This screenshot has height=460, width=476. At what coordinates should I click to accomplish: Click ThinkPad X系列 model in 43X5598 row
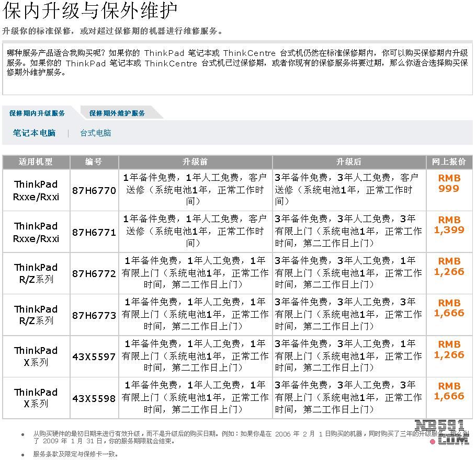click(36, 398)
